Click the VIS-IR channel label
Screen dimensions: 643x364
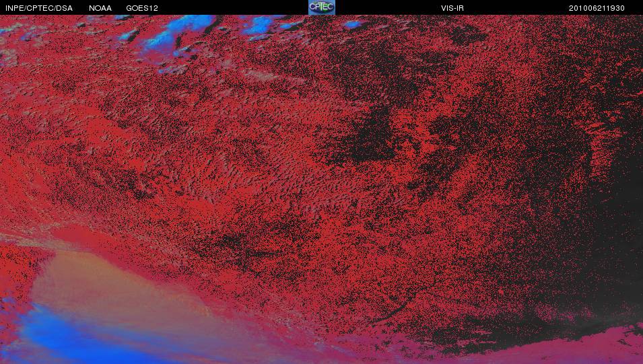click(x=452, y=8)
